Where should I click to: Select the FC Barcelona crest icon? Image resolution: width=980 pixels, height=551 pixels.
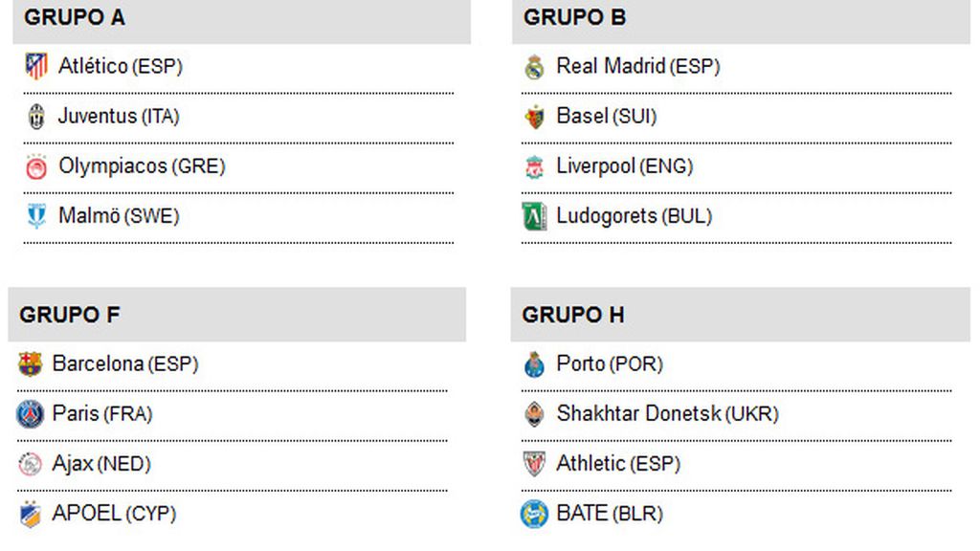point(30,364)
